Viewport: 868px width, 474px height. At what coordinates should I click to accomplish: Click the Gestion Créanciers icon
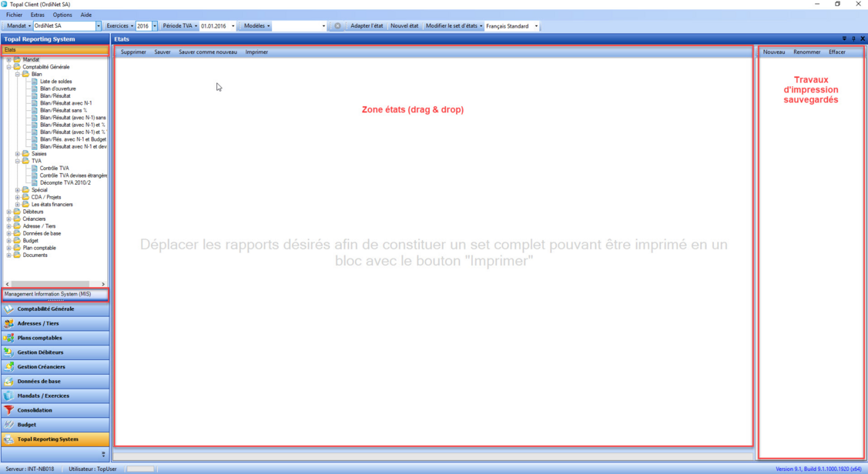pos(9,367)
